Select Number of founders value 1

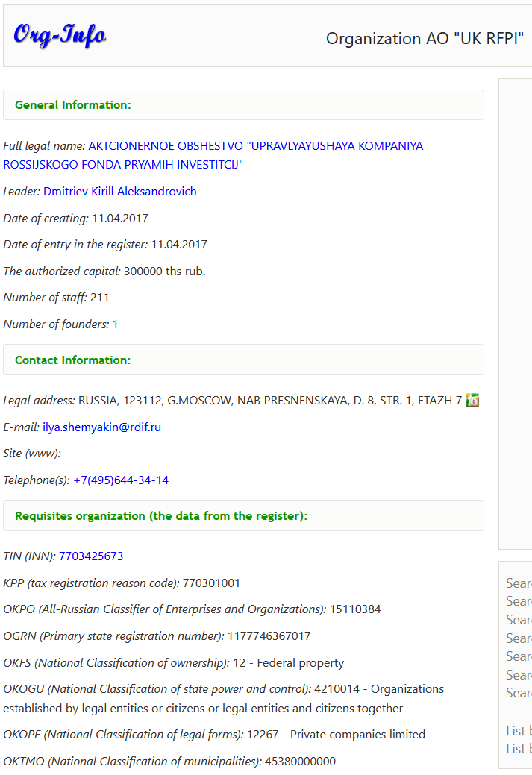[115, 324]
